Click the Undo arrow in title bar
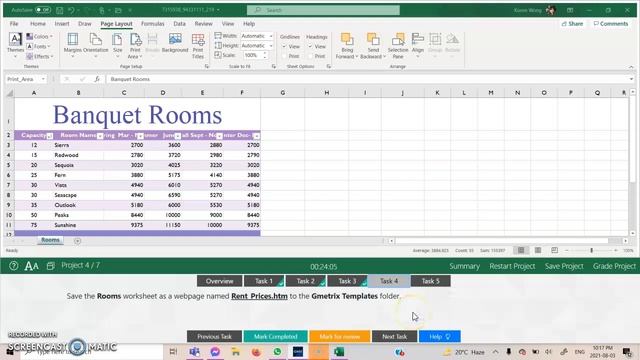 click(71, 10)
